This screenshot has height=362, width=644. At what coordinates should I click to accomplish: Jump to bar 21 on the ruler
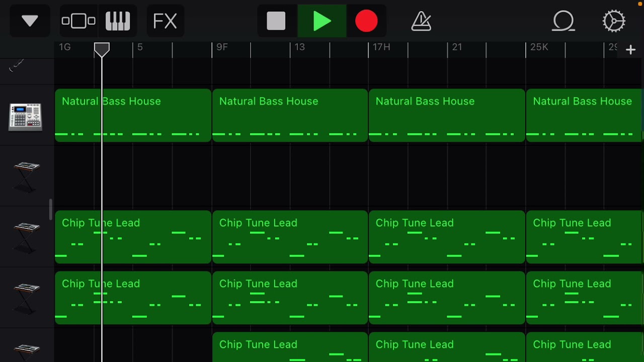point(457,47)
